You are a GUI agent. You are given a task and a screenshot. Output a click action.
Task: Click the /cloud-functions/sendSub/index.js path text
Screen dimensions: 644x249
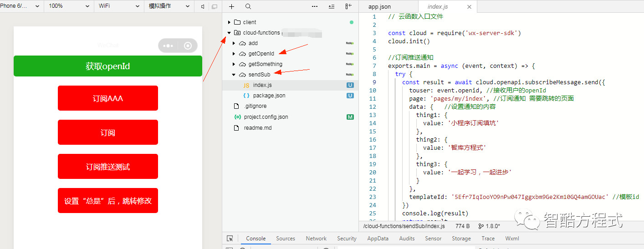coord(404,226)
